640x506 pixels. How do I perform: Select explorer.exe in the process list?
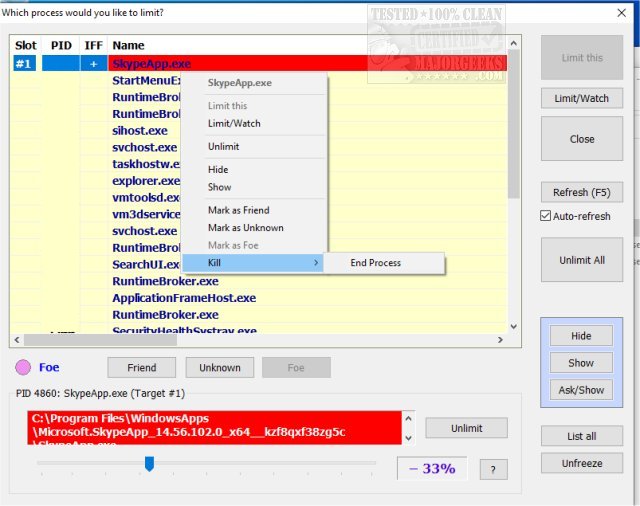146,181
